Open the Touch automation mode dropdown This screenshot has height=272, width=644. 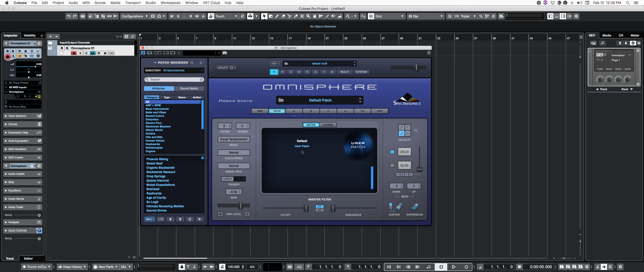[x=226, y=16]
